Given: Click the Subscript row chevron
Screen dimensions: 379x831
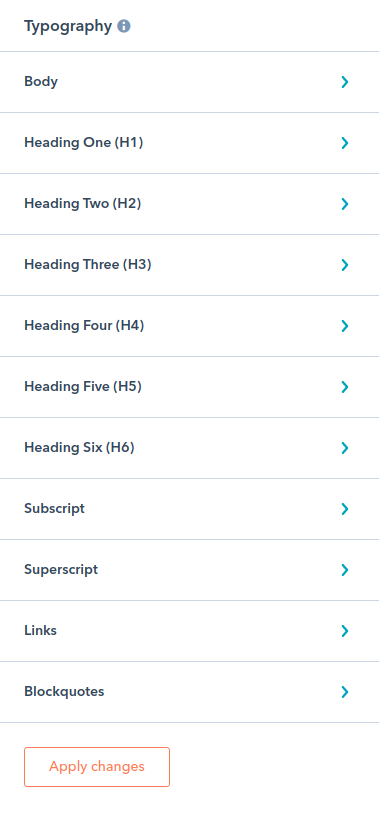Looking at the screenshot, I should click(345, 509).
